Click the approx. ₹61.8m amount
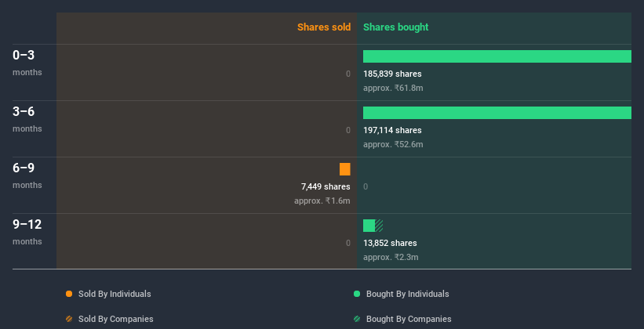Screen dimensions: 644x329 tap(393, 88)
